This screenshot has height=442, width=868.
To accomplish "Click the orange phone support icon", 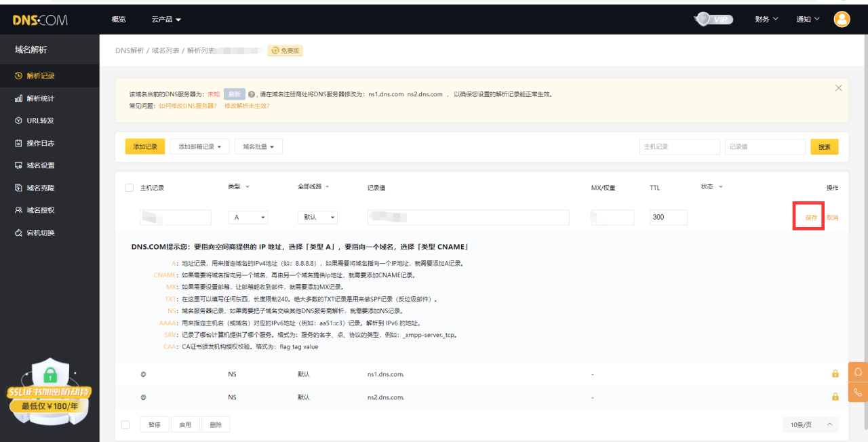I will [858, 392].
